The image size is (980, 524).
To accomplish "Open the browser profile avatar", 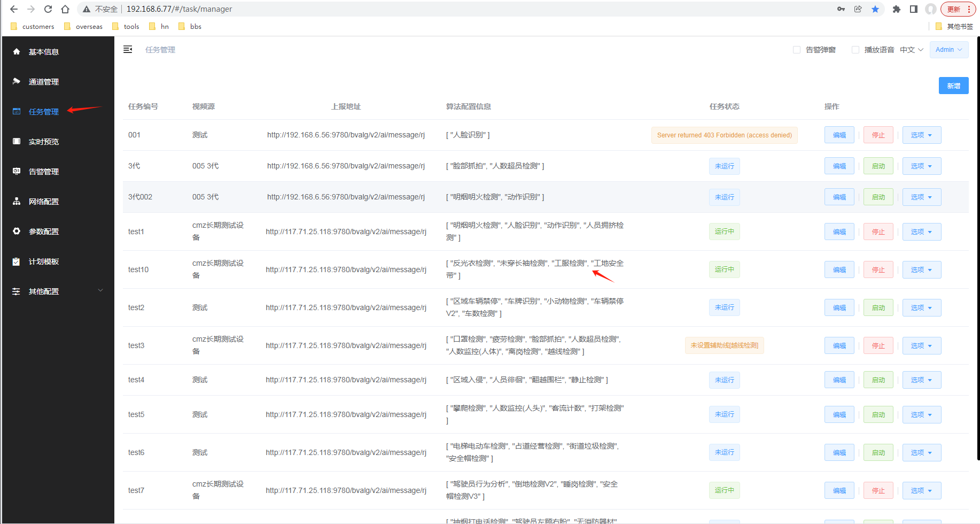I will [931, 9].
